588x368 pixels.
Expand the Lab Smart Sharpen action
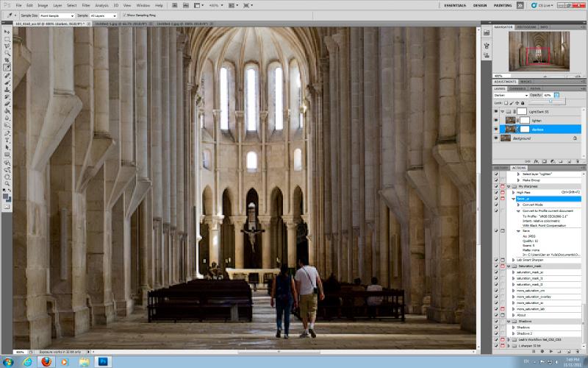tap(513, 260)
